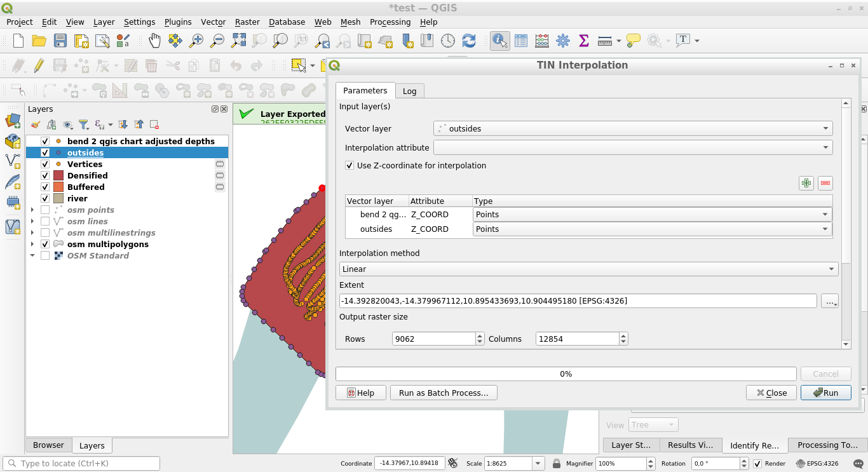This screenshot has width=868, height=472.
Task: Toggle visibility of outsides layer
Action: click(x=45, y=152)
